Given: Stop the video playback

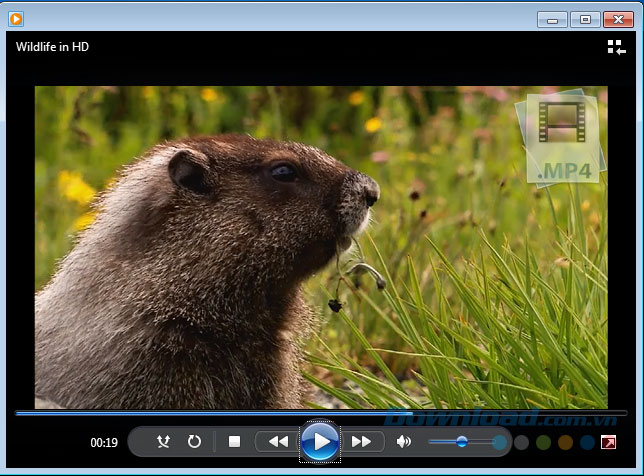Looking at the screenshot, I should 234,441.
